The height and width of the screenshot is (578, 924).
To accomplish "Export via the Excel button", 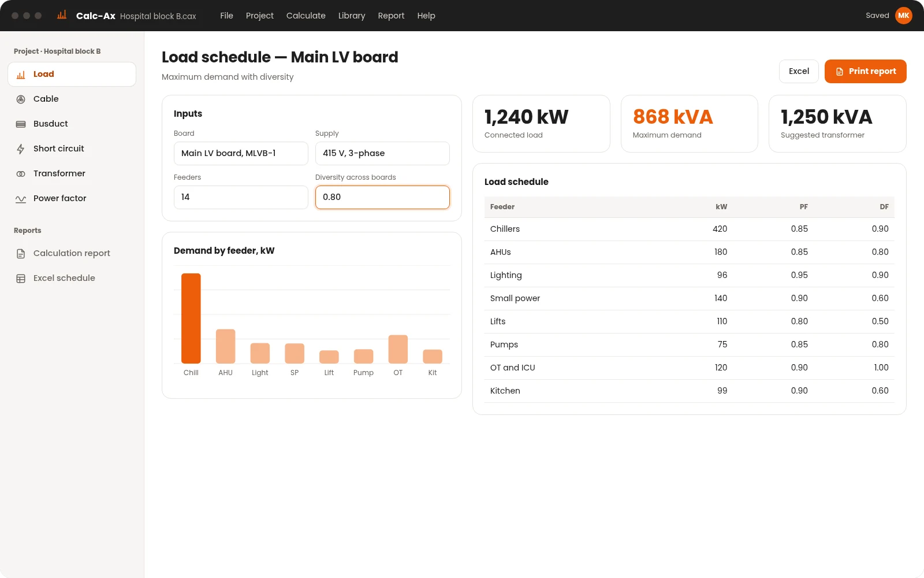I will pyautogui.click(x=799, y=71).
